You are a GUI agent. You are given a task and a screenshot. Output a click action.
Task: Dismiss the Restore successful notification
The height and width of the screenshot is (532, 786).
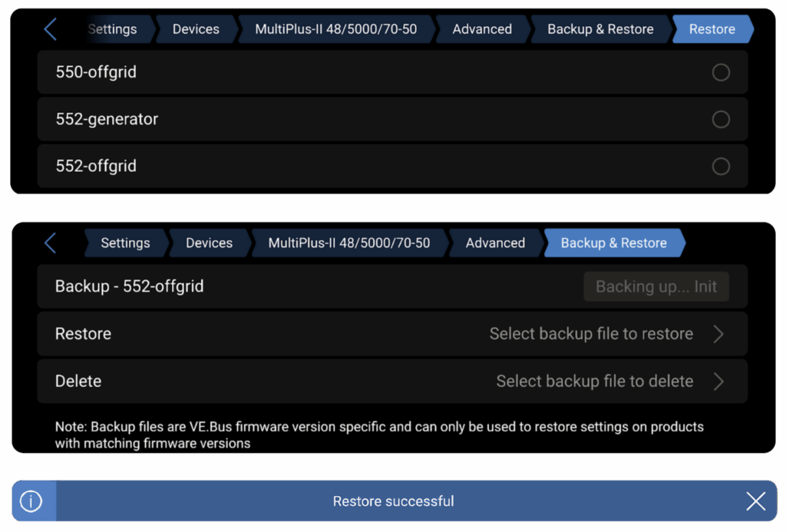click(x=755, y=501)
